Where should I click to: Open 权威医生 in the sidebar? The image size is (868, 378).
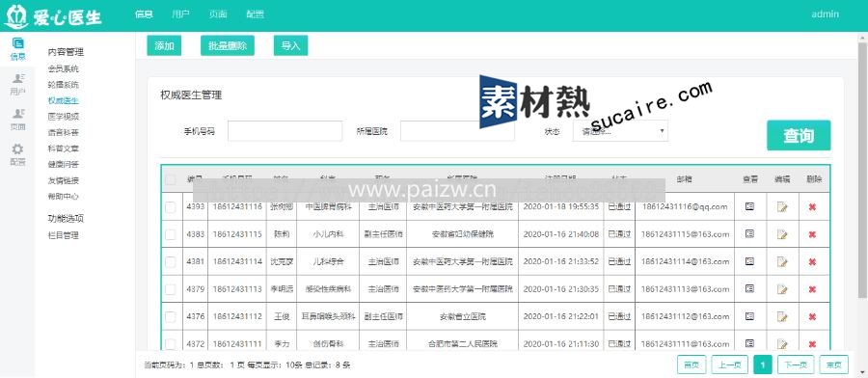tap(63, 100)
